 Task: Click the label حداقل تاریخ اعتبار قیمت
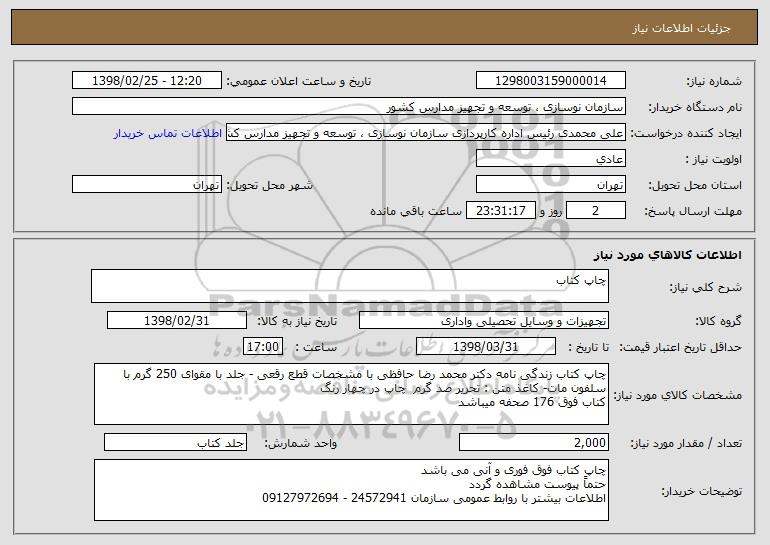point(680,347)
